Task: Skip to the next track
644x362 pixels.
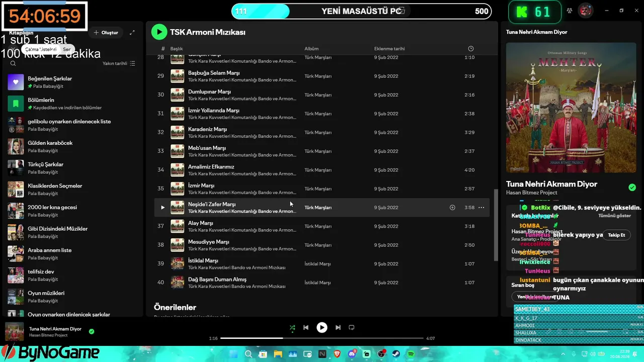Action: click(338, 327)
